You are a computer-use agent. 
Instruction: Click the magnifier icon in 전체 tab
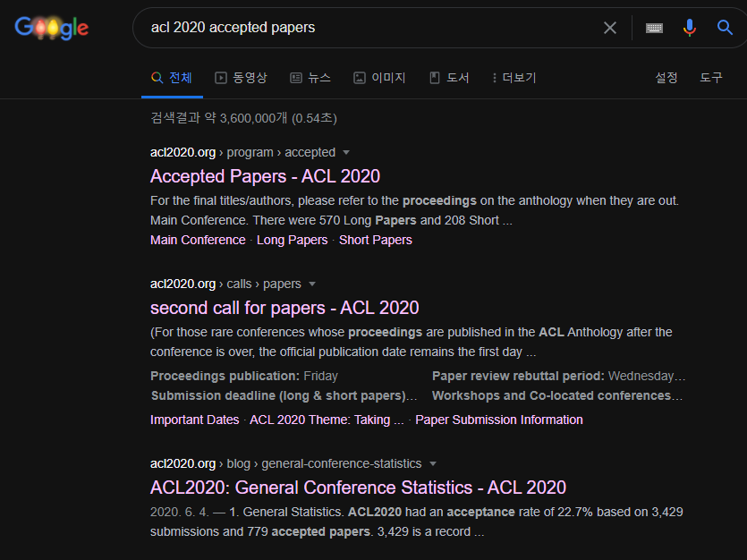click(x=157, y=78)
